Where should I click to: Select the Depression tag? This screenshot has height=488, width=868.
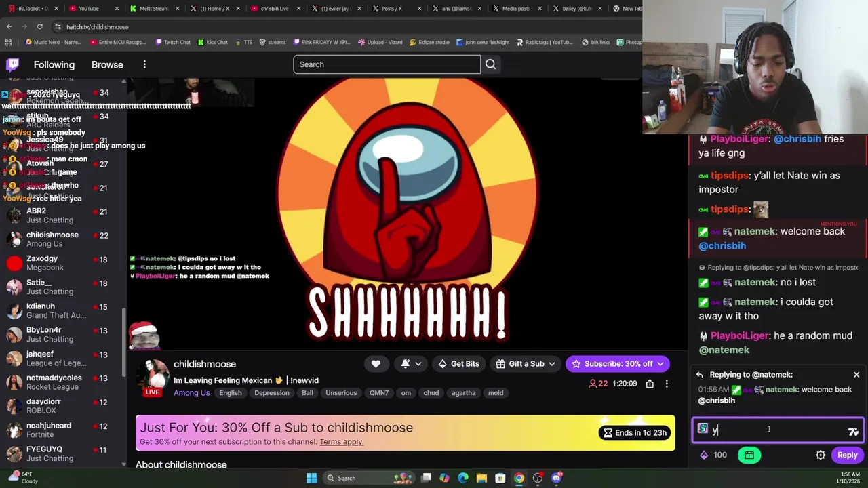(x=272, y=393)
